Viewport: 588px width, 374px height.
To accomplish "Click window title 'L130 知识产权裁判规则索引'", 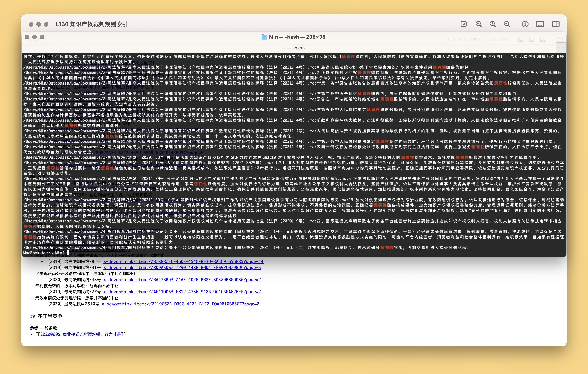I will 91,24.
